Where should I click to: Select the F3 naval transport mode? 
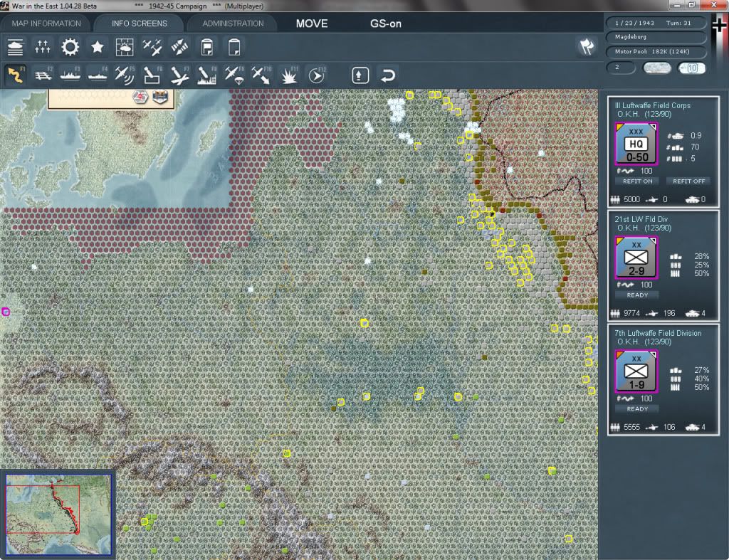coord(70,75)
